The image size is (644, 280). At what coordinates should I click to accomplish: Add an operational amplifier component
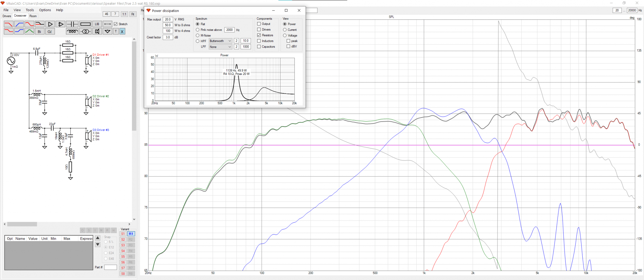60,24
